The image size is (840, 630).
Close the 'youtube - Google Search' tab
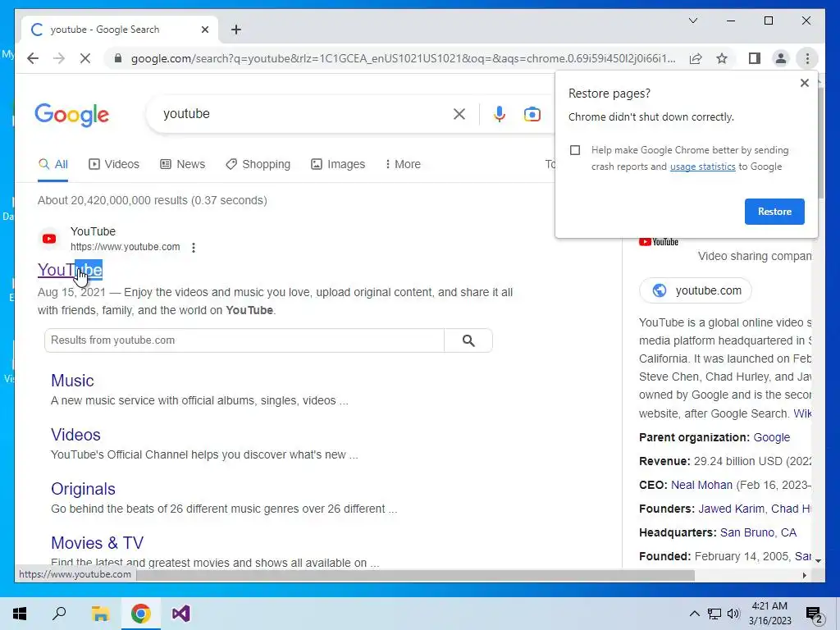[x=204, y=30]
